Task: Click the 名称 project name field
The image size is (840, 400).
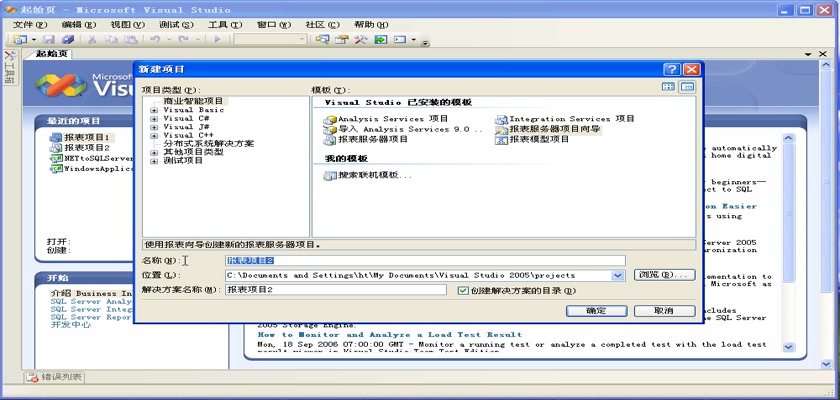Action: point(425,260)
